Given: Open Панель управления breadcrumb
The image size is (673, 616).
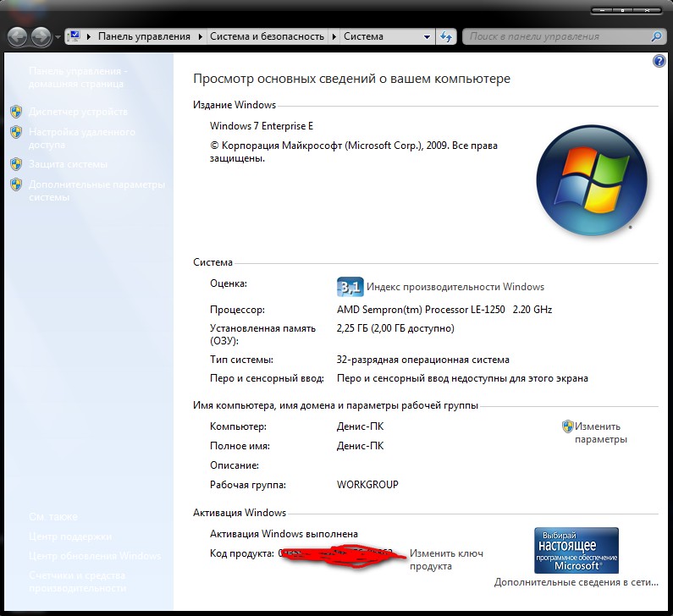Looking at the screenshot, I should [x=144, y=36].
